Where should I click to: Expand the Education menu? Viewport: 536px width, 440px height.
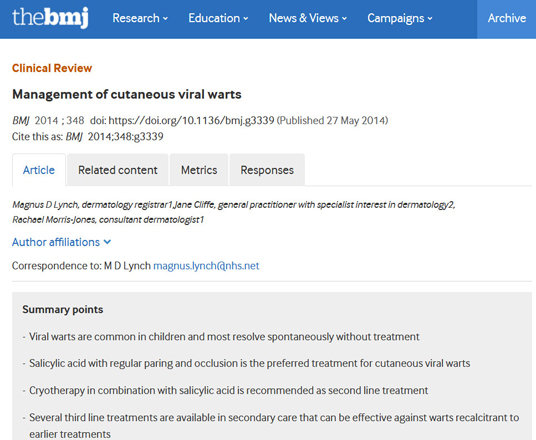pyautogui.click(x=218, y=18)
